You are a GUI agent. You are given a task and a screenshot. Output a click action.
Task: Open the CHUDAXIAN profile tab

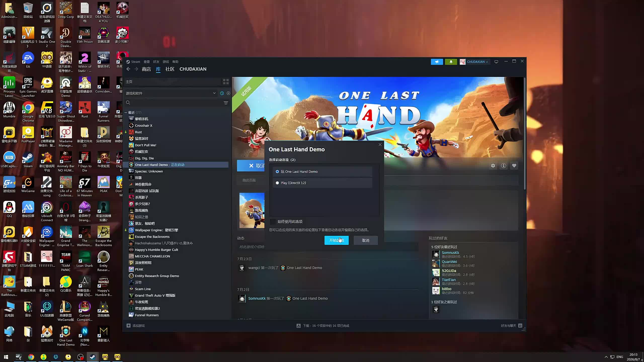[x=193, y=69]
